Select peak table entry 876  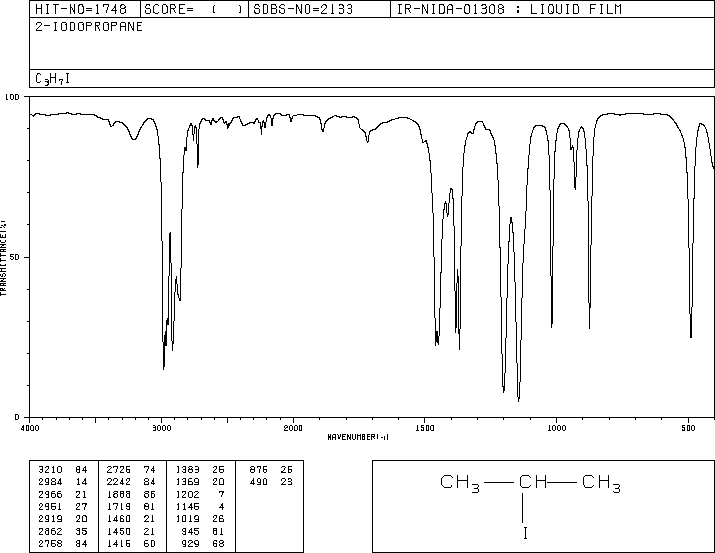coord(259,470)
